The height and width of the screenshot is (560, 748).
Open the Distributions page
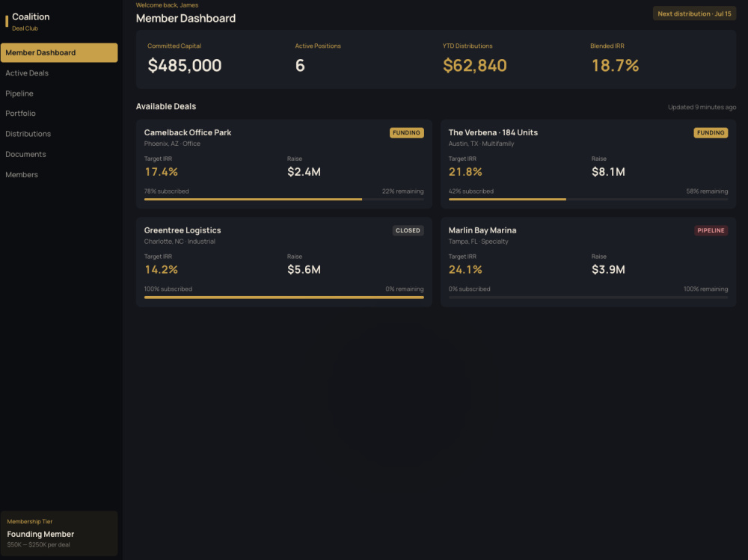pos(28,134)
